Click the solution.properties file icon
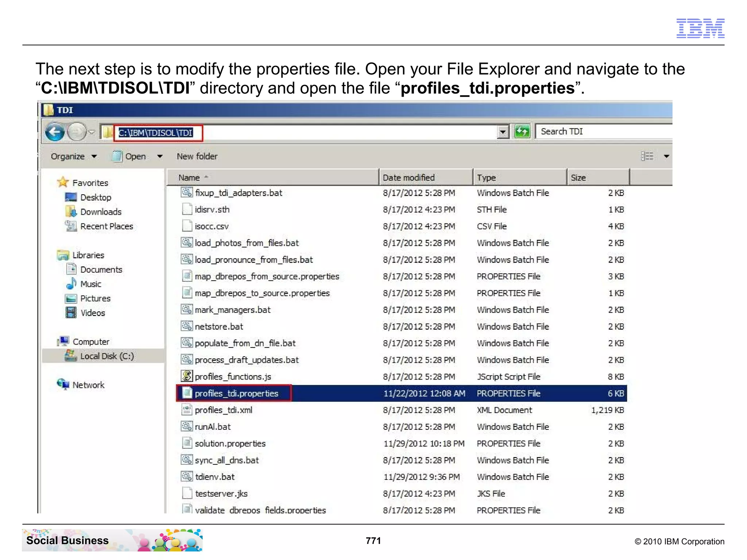 click(187, 443)
